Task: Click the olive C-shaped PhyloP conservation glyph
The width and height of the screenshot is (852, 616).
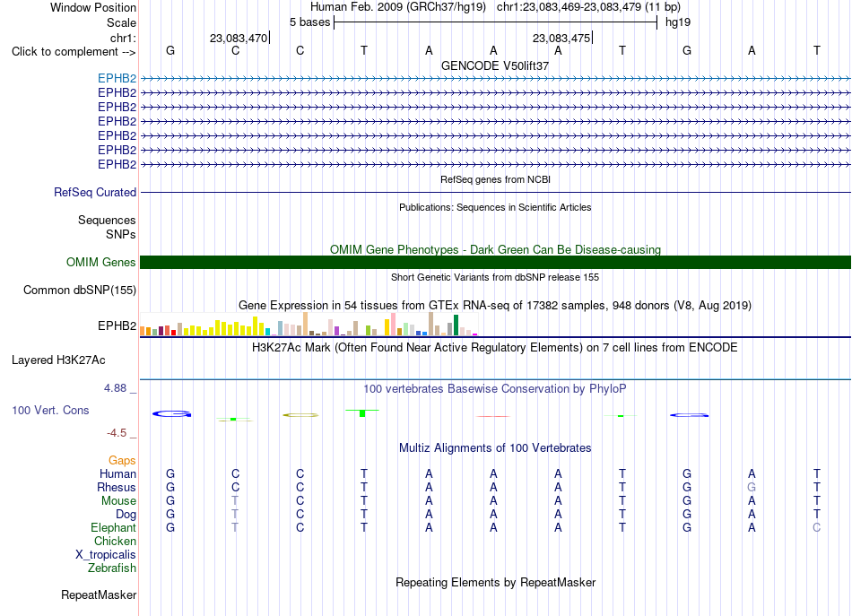Action: 300,415
